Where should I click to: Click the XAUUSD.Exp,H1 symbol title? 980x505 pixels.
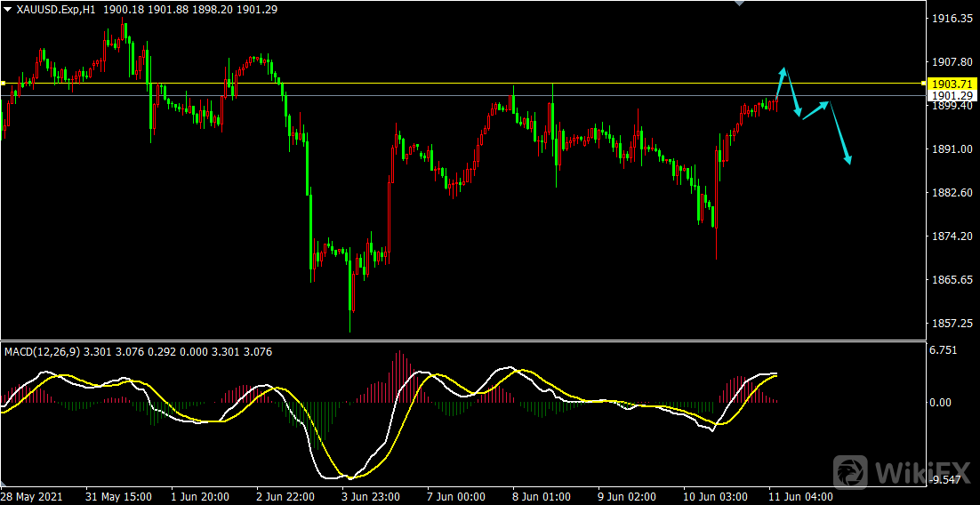[55, 9]
